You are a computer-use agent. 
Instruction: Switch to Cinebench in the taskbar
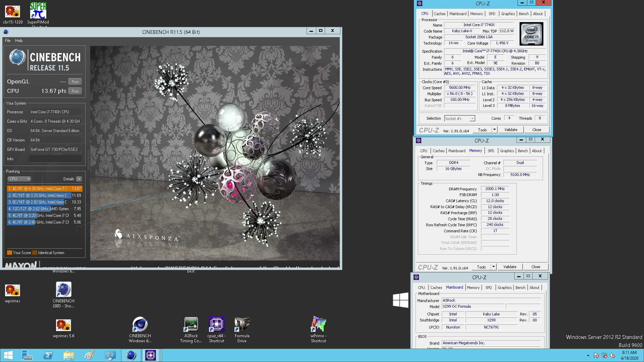131,355
